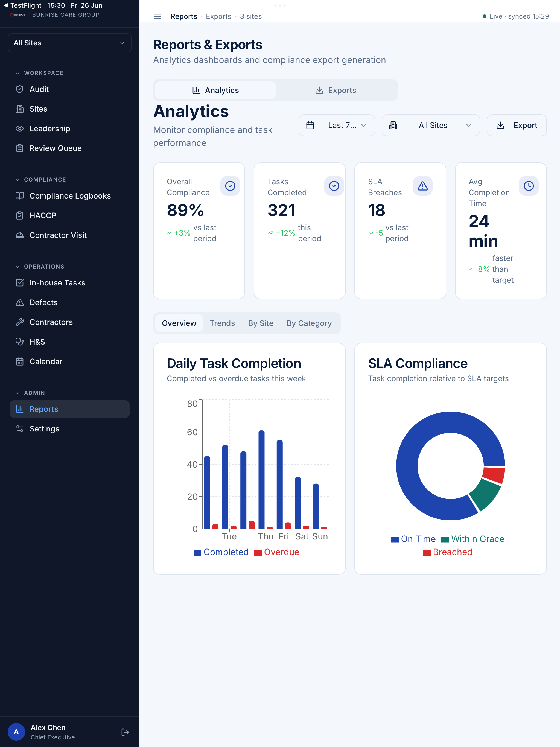Click the HACCP clipboard-check icon
The height and width of the screenshot is (747, 560).
(x=20, y=215)
